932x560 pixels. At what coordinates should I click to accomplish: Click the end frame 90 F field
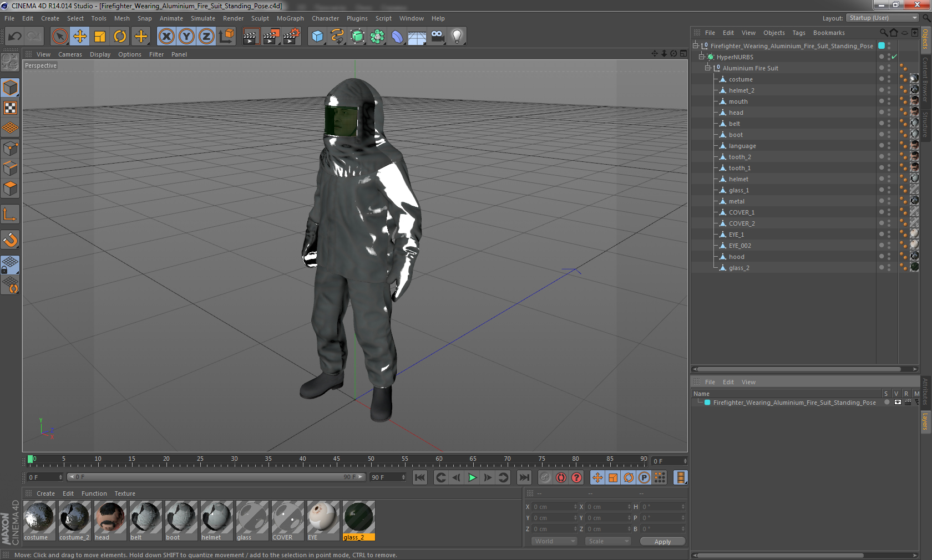(388, 477)
